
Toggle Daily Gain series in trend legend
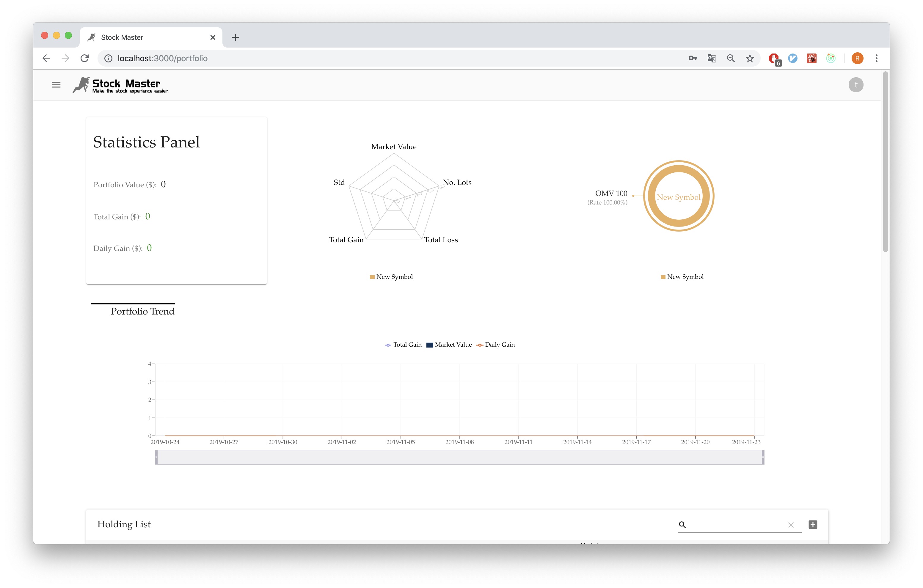496,345
